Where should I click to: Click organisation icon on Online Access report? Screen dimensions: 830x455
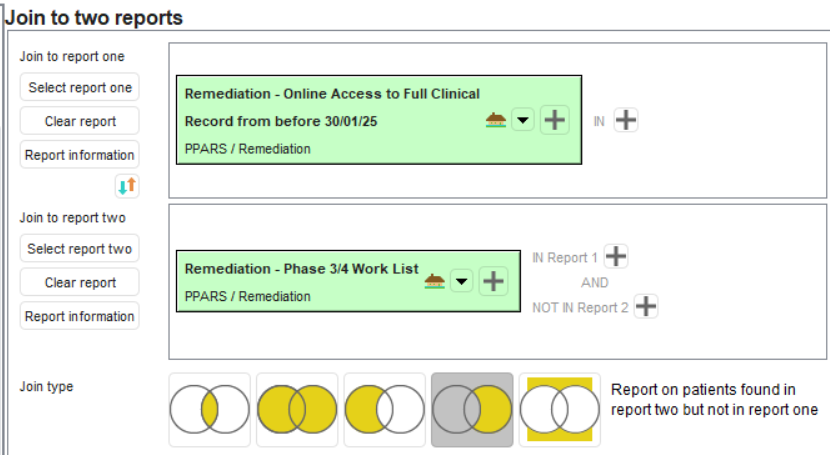tap(495, 121)
